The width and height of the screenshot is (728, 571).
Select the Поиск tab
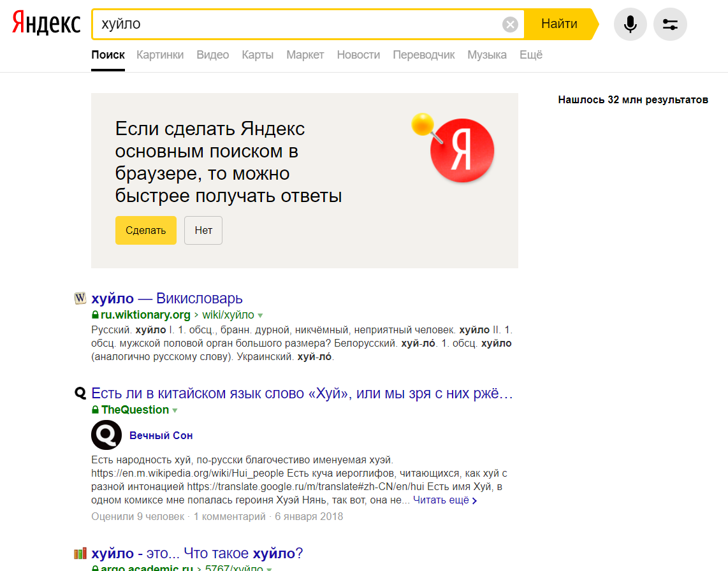(108, 55)
